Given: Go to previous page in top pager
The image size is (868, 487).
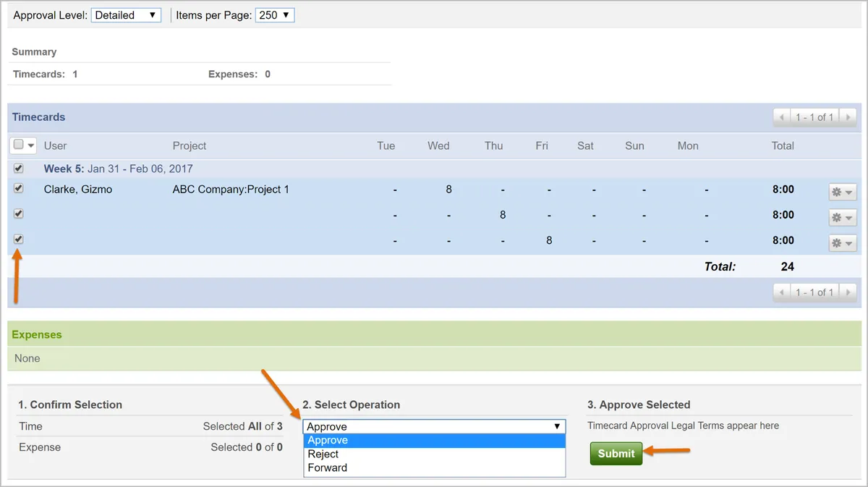Looking at the screenshot, I should click(782, 117).
